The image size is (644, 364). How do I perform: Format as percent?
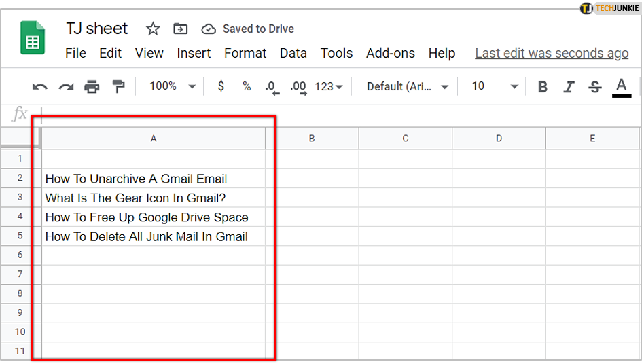tap(247, 86)
